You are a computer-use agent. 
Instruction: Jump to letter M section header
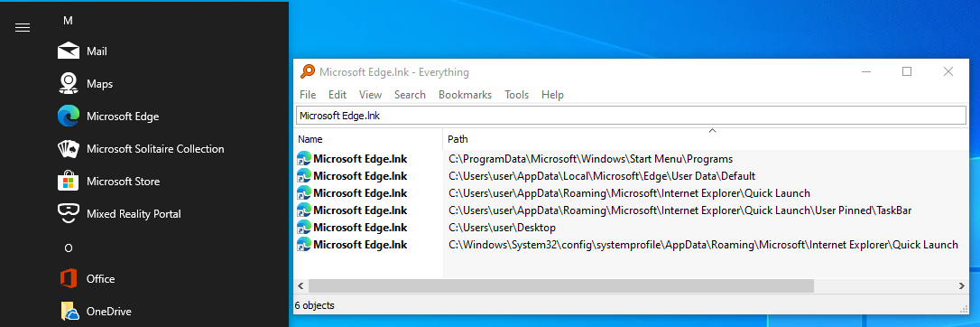68,21
